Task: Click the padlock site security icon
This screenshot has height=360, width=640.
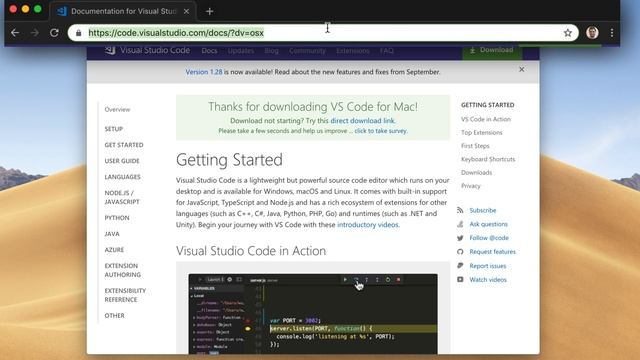Action: (78, 33)
